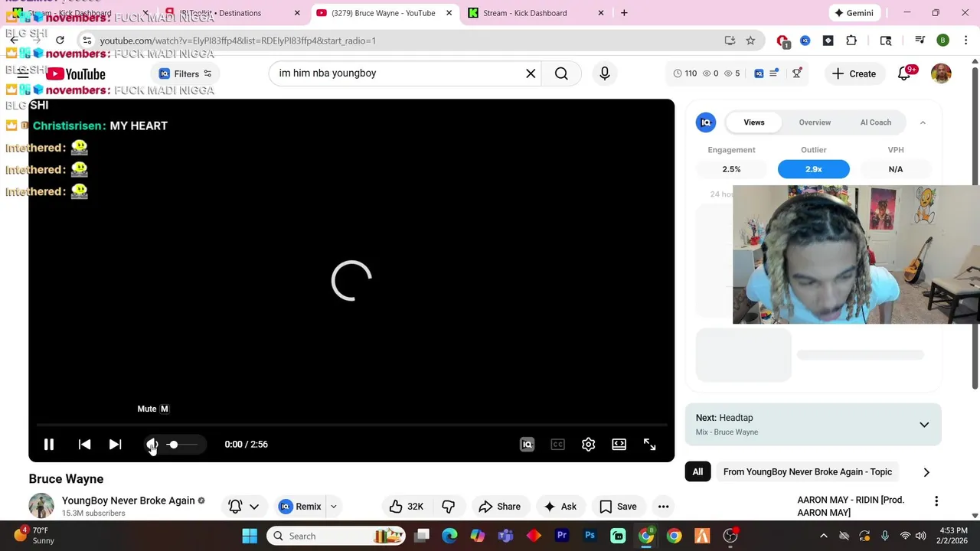Select the Views tab in the vidIQ panel
Image resolution: width=980 pixels, height=551 pixels.
(x=753, y=122)
